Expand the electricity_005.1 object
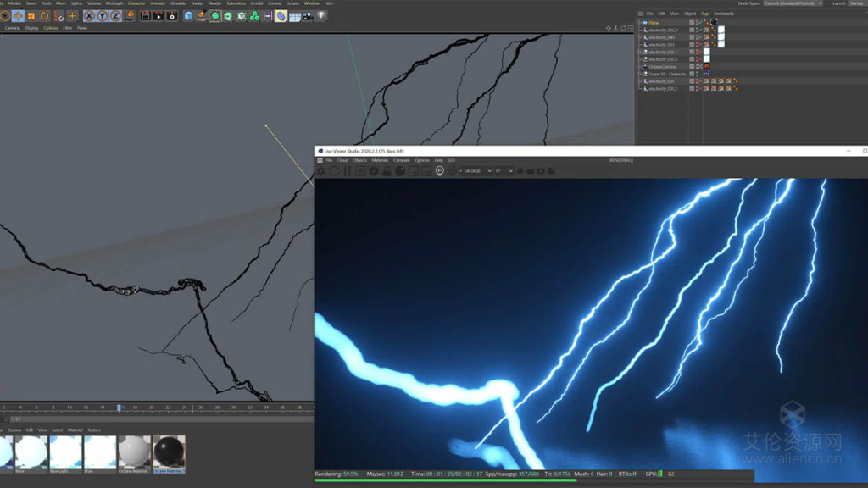 pyautogui.click(x=639, y=52)
